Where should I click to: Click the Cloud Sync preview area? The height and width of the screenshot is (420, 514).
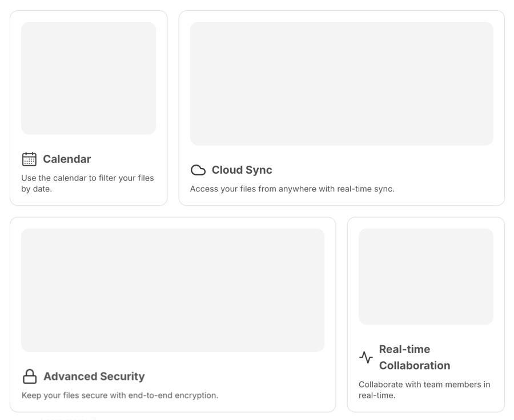click(x=342, y=83)
